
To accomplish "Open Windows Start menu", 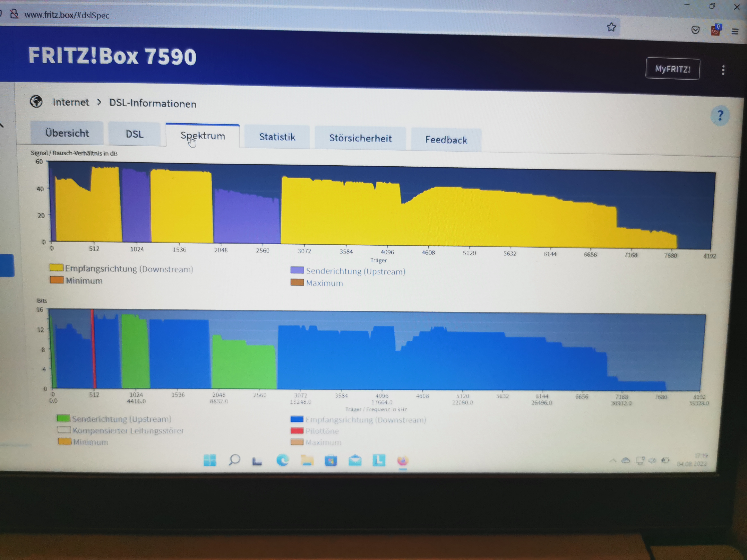I will coord(210,460).
